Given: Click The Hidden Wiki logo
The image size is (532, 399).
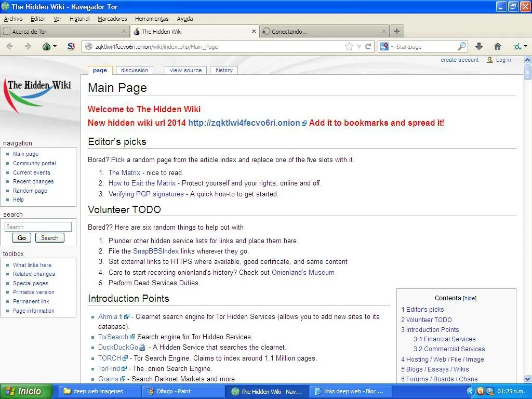Looking at the screenshot, I should (38, 95).
